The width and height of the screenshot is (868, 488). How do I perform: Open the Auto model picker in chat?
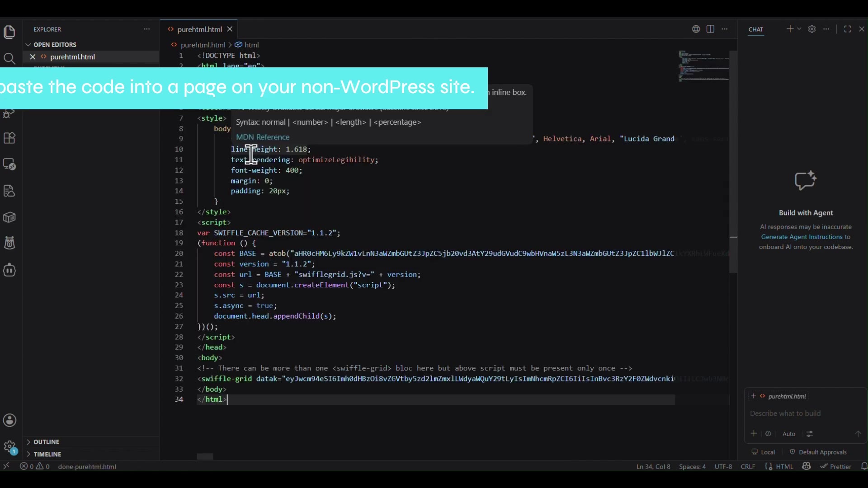click(x=789, y=434)
